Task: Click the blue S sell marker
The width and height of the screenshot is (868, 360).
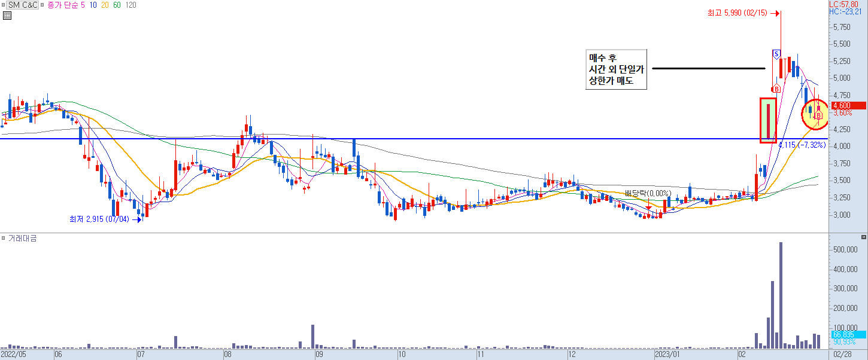Action: click(x=776, y=54)
